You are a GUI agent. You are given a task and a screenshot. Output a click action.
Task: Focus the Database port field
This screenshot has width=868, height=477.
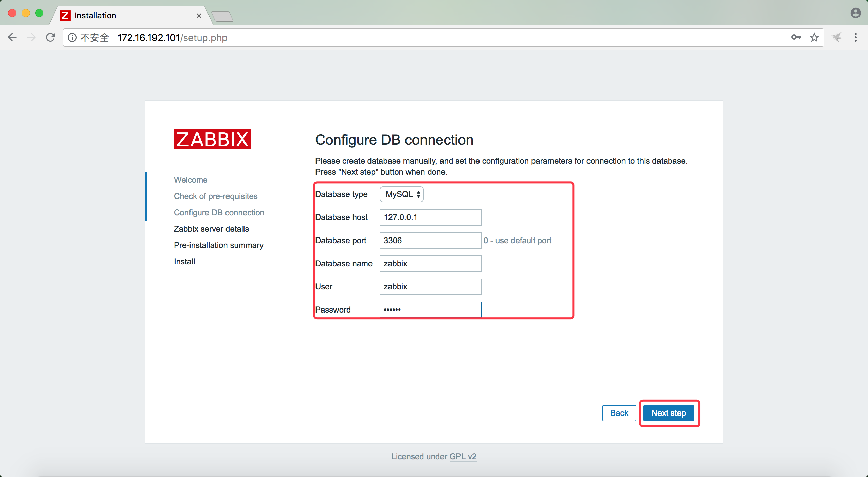[430, 241]
